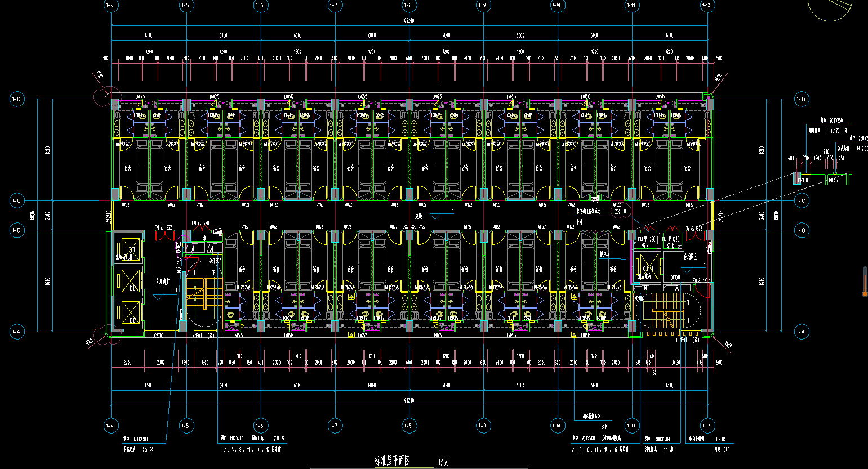The image size is (868, 469).
Task: Click the 1-8 grid bubble at top
Action: click(x=408, y=6)
